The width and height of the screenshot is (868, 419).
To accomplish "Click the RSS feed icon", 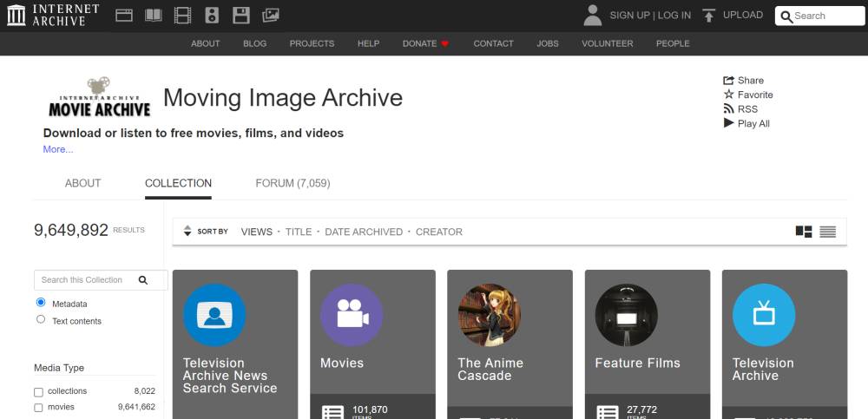I will (x=728, y=108).
